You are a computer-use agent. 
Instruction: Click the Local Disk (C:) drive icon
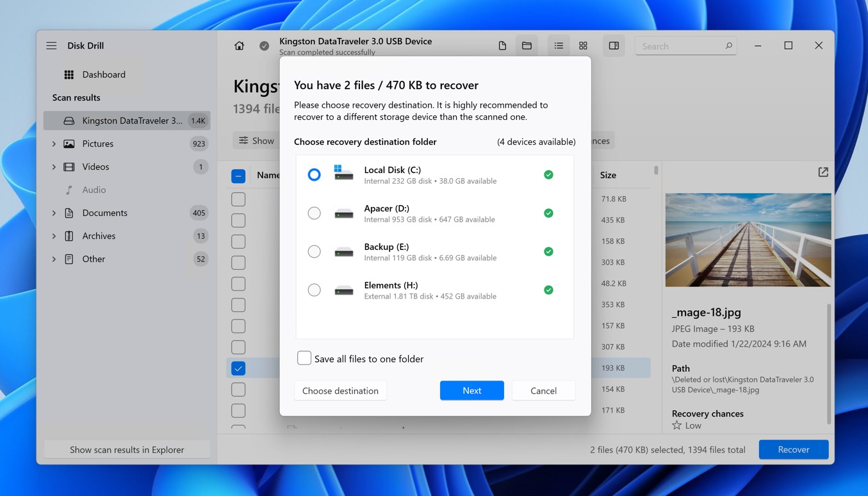[343, 172]
